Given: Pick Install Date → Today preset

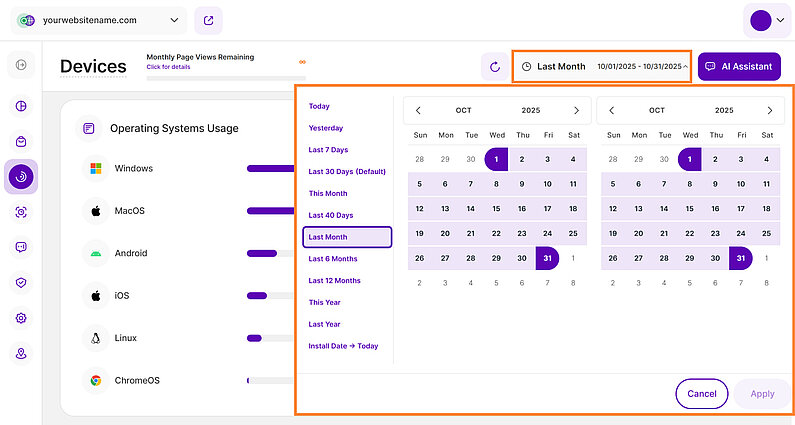Looking at the screenshot, I should 343,346.
